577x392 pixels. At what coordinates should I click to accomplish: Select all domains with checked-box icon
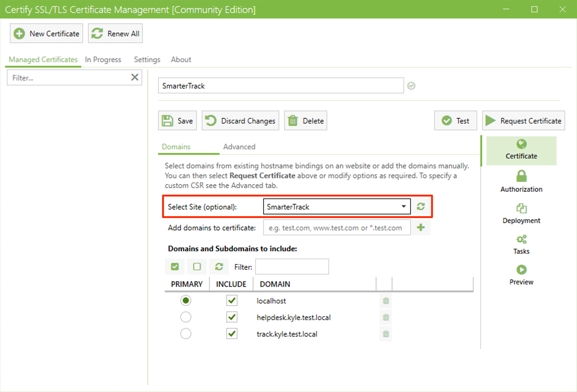pos(175,266)
